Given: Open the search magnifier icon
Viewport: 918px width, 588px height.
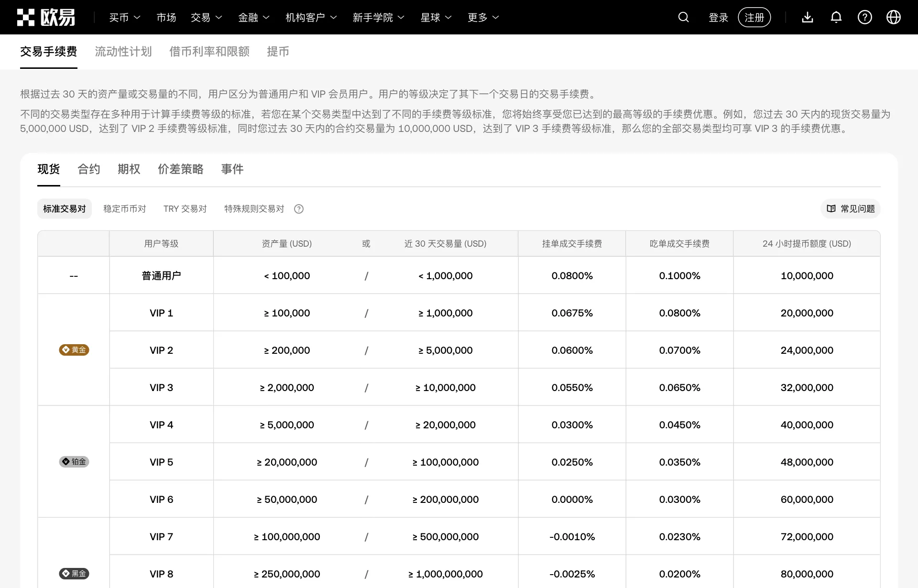Looking at the screenshot, I should [x=684, y=17].
